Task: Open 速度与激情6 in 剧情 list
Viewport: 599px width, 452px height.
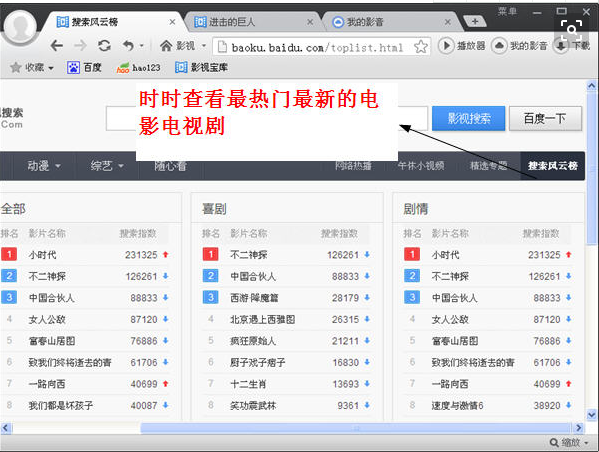Action: pos(457,405)
